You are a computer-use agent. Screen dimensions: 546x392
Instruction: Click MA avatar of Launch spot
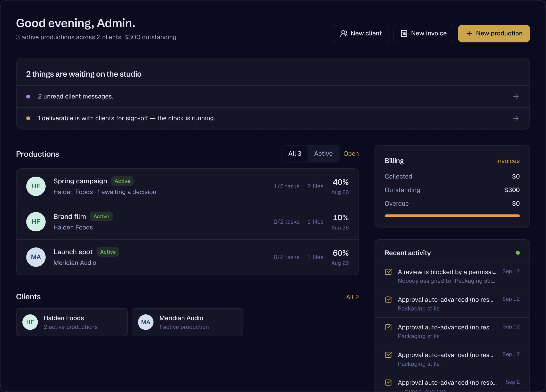36,257
